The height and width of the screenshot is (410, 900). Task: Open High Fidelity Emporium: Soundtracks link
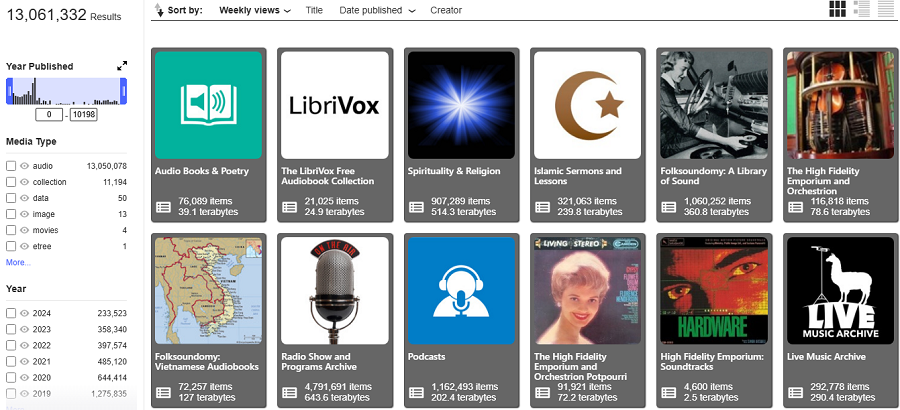[x=712, y=361]
